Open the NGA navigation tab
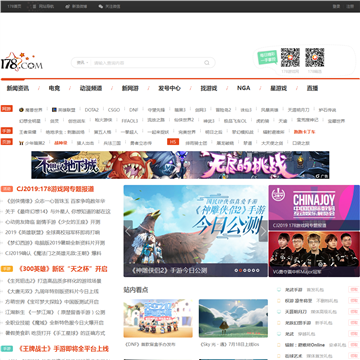Screen dimensions: 360x360 tap(244, 88)
